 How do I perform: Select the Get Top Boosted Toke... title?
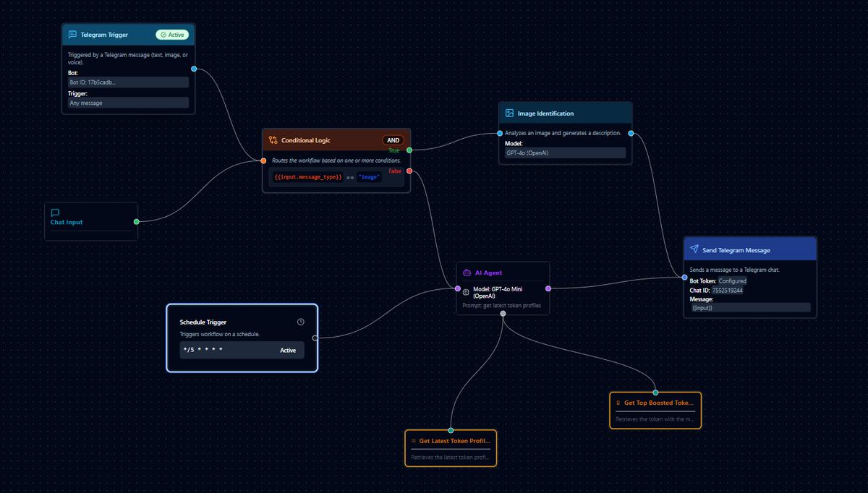tap(660, 403)
